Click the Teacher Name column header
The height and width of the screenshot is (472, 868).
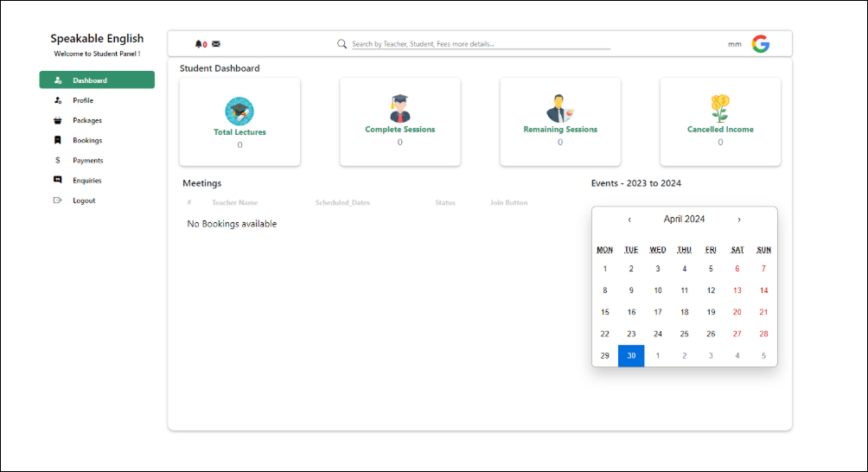tap(234, 202)
